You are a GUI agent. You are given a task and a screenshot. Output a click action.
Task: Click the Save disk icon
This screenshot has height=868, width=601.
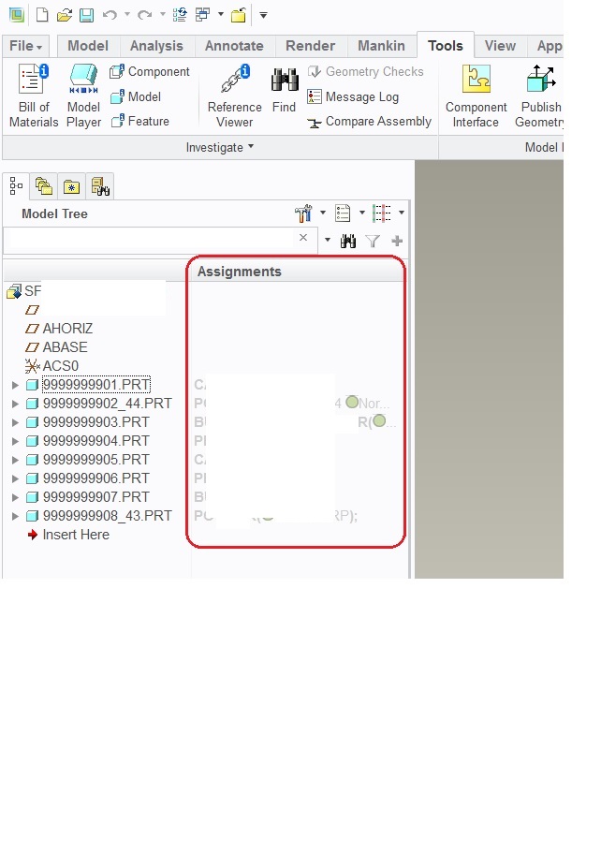(86, 15)
